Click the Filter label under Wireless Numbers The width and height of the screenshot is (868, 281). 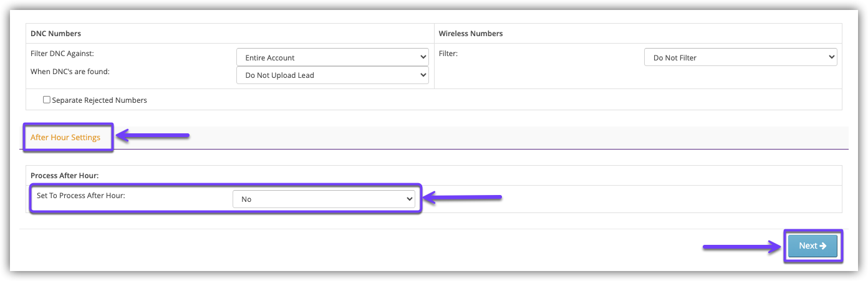448,54
